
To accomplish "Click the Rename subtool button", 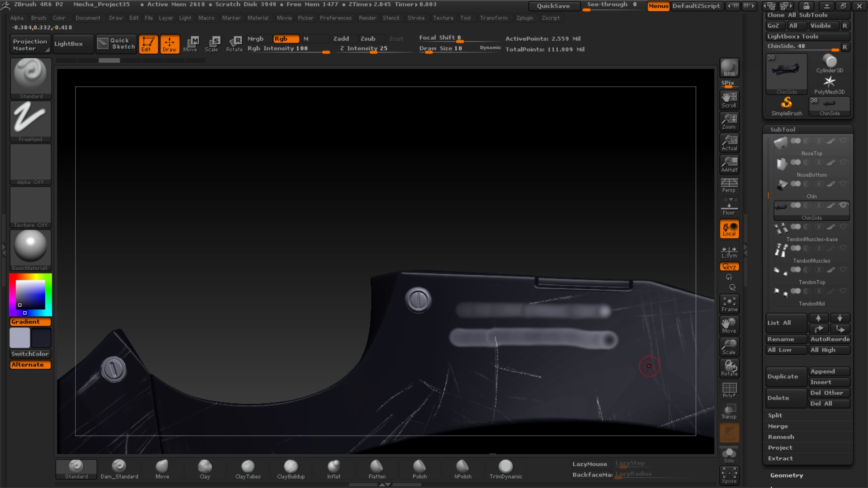I will (786, 339).
